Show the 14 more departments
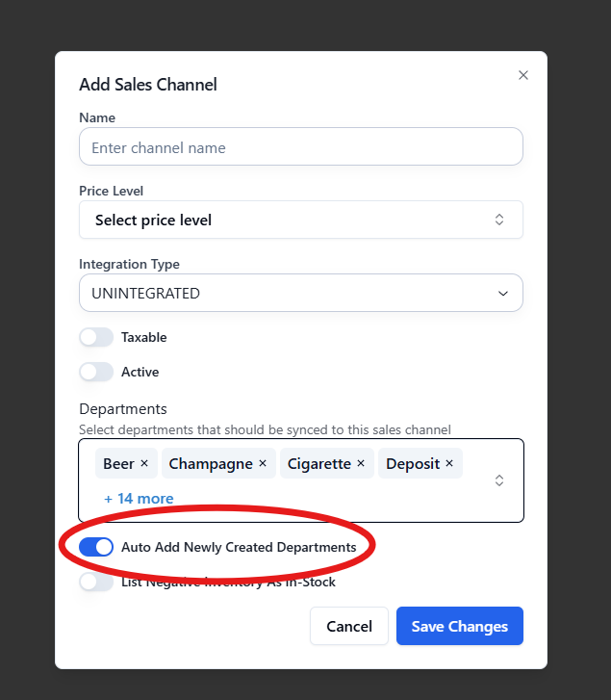Viewport: 611px width, 700px height. click(139, 498)
